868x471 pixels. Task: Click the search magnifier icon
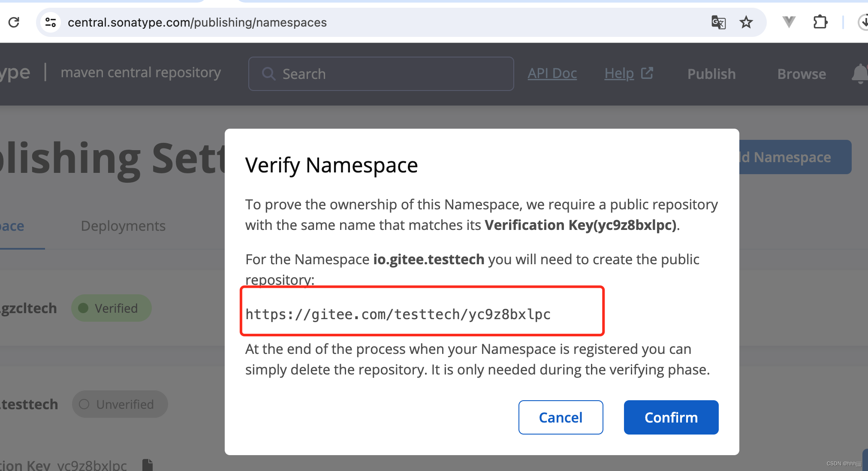point(269,74)
